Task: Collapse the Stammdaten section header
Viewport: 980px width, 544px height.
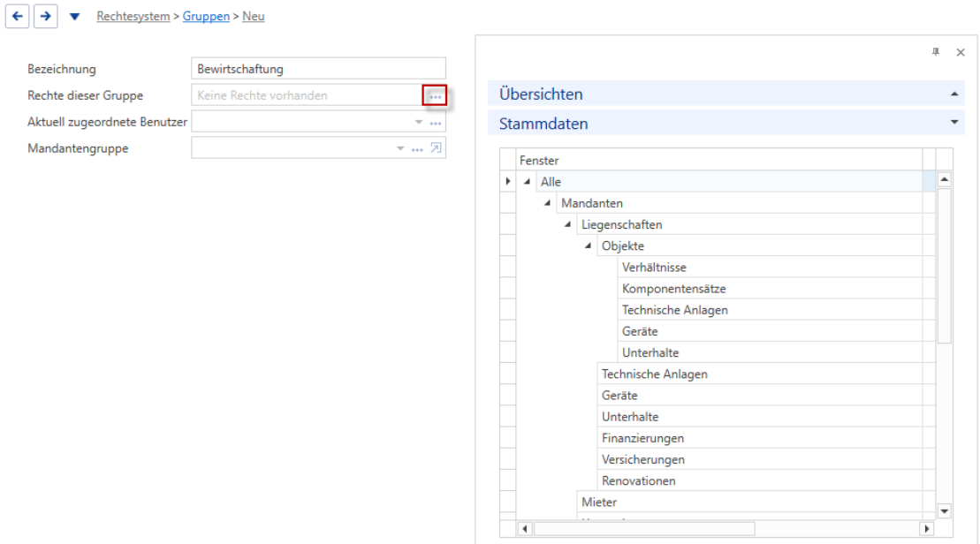Action: coord(726,123)
